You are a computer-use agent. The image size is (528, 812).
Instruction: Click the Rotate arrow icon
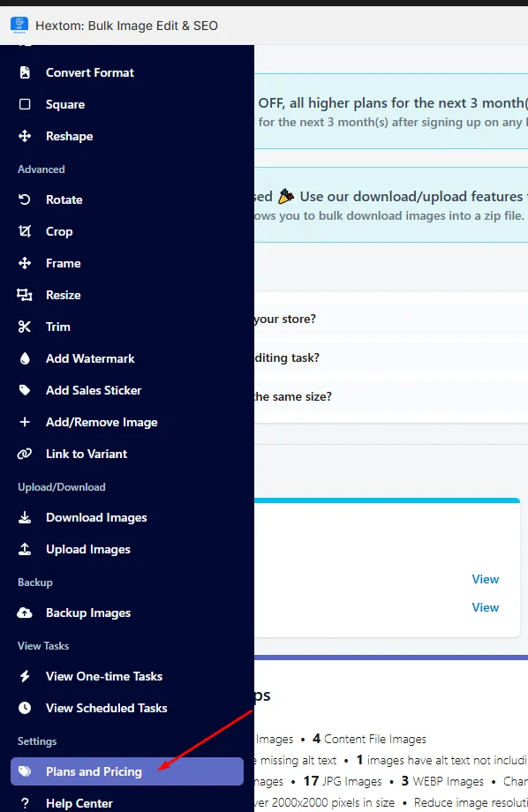click(x=25, y=199)
